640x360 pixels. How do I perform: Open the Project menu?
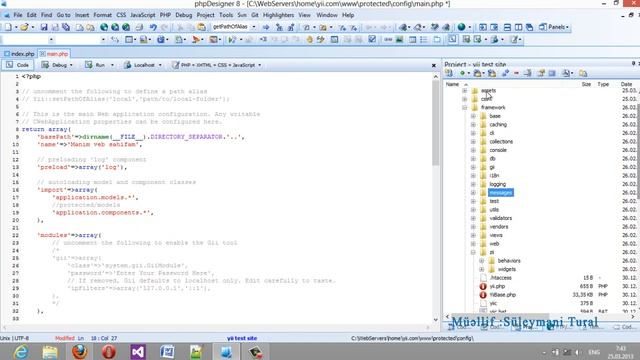click(x=205, y=15)
